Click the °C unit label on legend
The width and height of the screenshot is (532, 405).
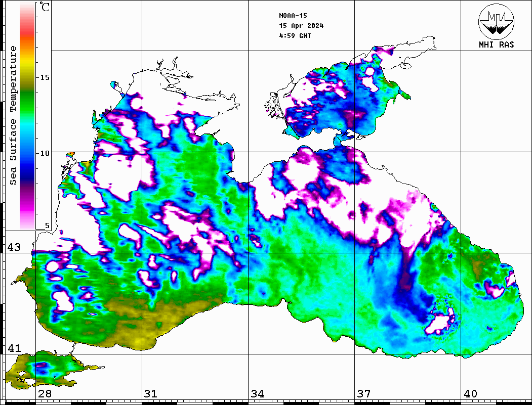pos(45,8)
